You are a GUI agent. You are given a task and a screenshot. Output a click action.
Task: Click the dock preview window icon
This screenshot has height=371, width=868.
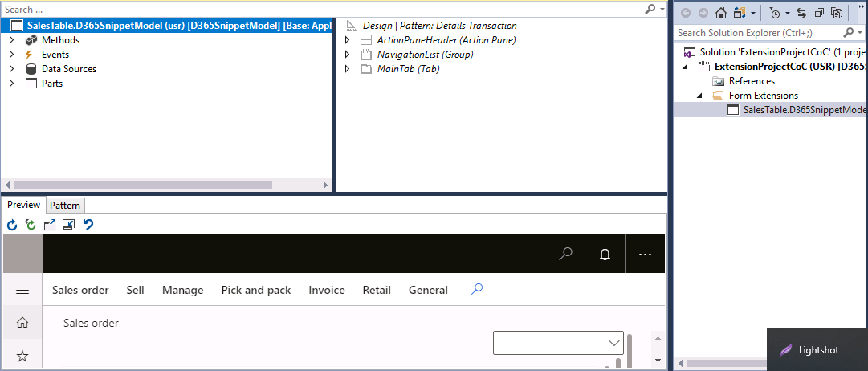[x=68, y=225]
